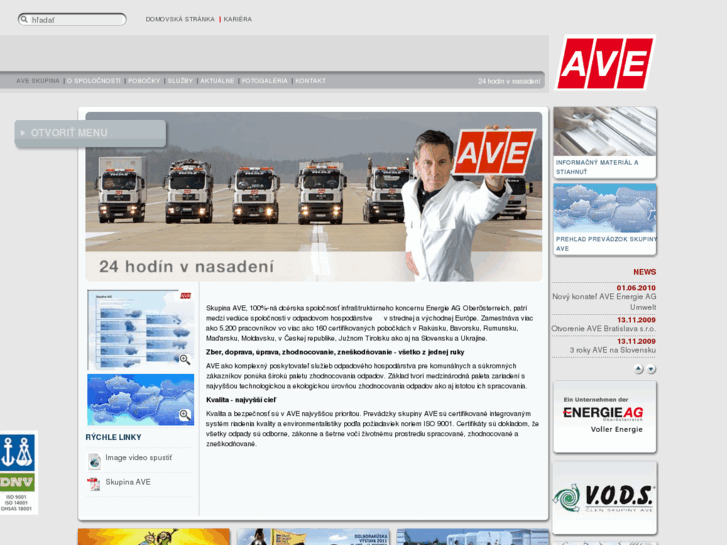This screenshot has height=545, width=727.
Task: Open the Image video spustiť link
Action: pyautogui.click(x=139, y=458)
